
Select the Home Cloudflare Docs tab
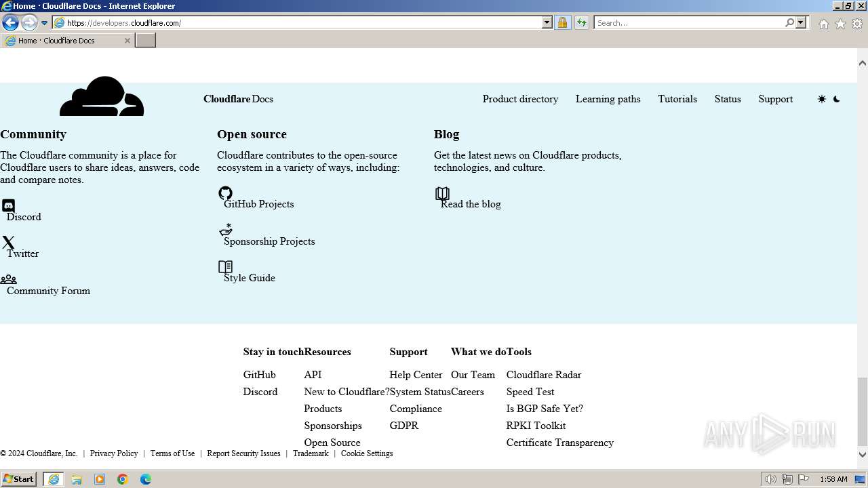[x=68, y=40]
